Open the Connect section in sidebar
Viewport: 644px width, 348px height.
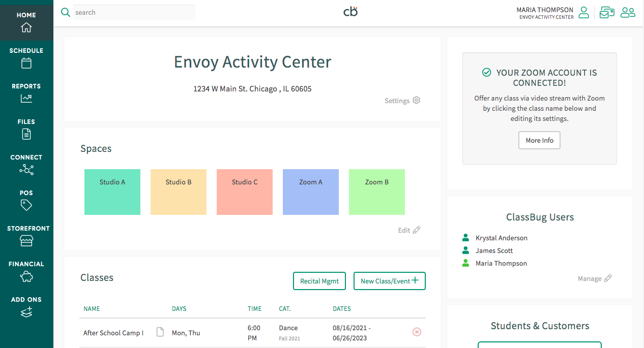pyautogui.click(x=26, y=165)
